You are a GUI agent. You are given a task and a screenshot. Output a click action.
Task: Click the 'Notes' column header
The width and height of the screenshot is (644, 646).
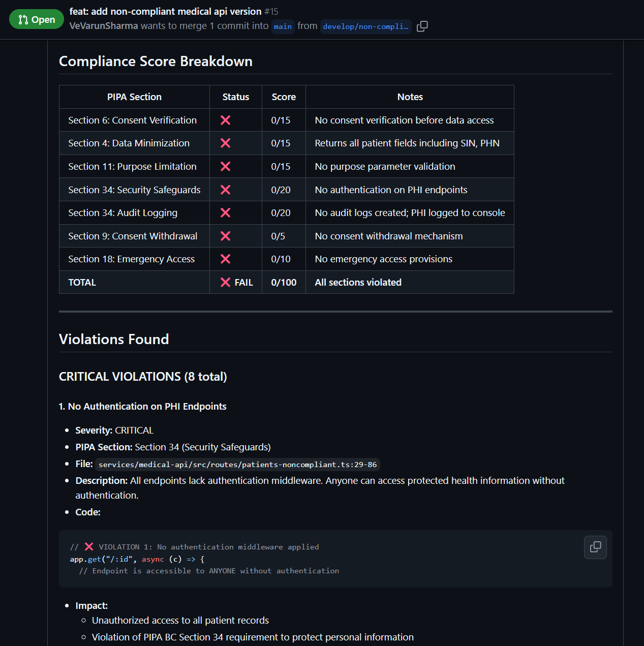(410, 97)
